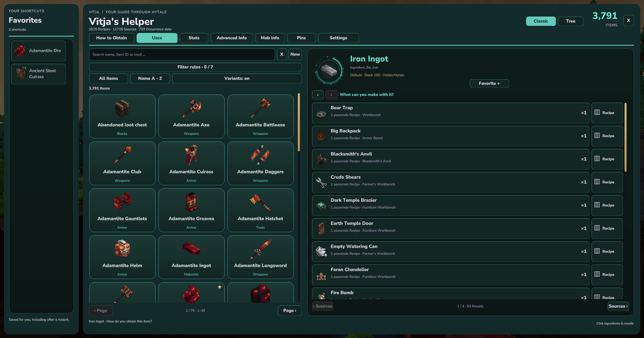Open the Ancient Steel Cuirass shortcut icon

(21, 73)
